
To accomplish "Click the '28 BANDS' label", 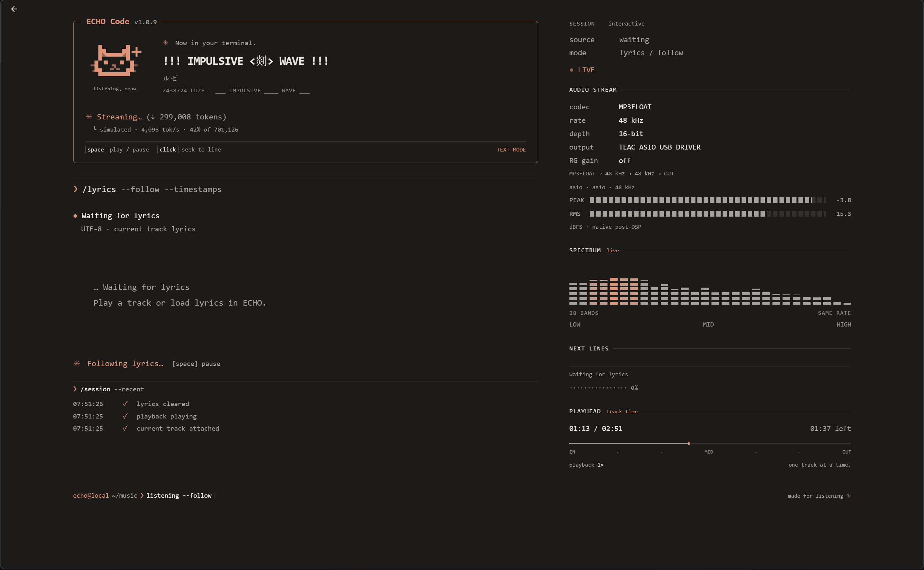I will click(x=584, y=313).
